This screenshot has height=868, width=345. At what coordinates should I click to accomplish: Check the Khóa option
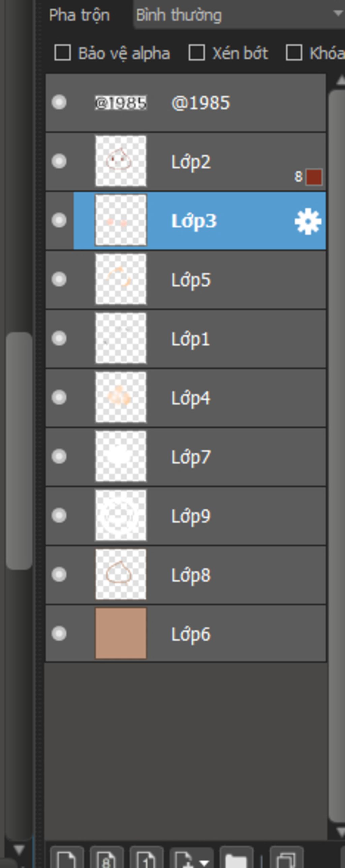294,53
